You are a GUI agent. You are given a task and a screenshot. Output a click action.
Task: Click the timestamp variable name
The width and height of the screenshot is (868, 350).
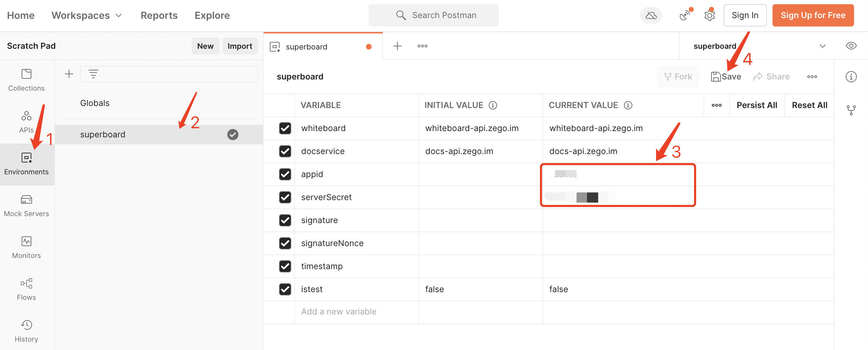click(x=322, y=266)
